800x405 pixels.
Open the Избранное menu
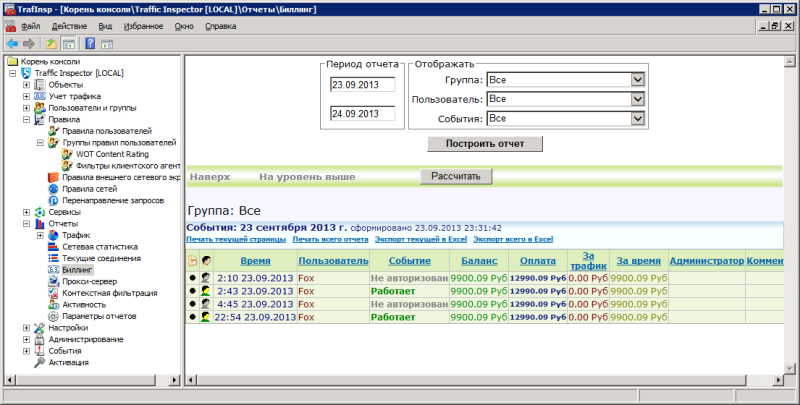coord(143,26)
